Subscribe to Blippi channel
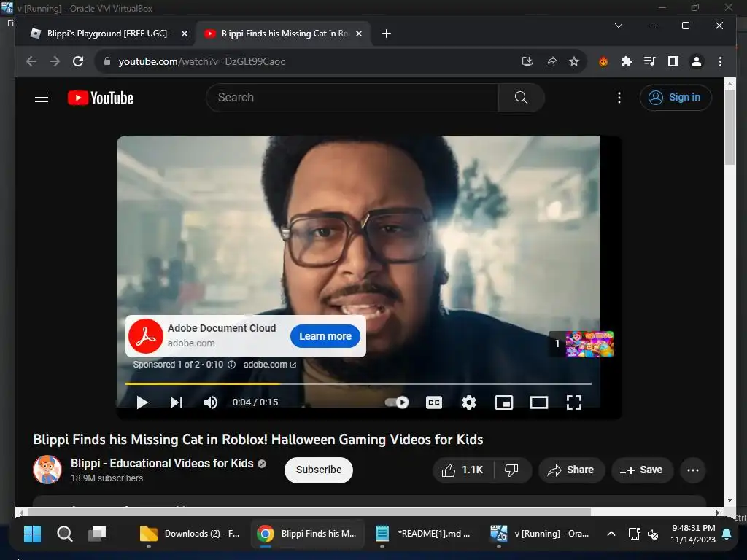The width and height of the screenshot is (747, 560). click(319, 470)
